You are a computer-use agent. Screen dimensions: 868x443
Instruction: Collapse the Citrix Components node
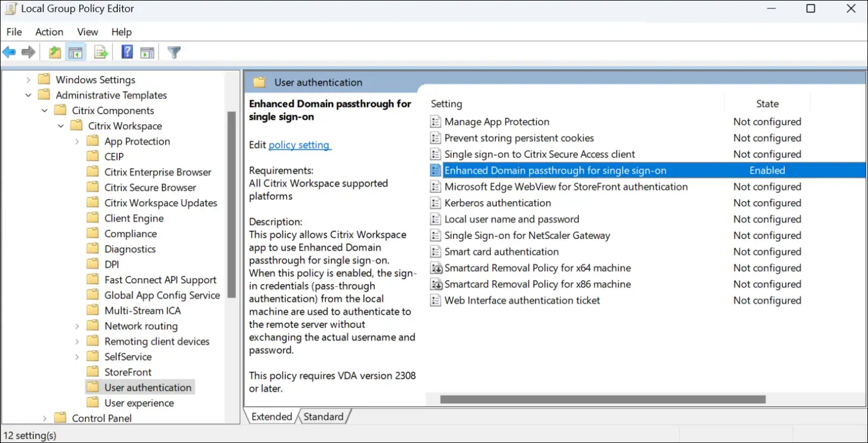(x=44, y=111)
